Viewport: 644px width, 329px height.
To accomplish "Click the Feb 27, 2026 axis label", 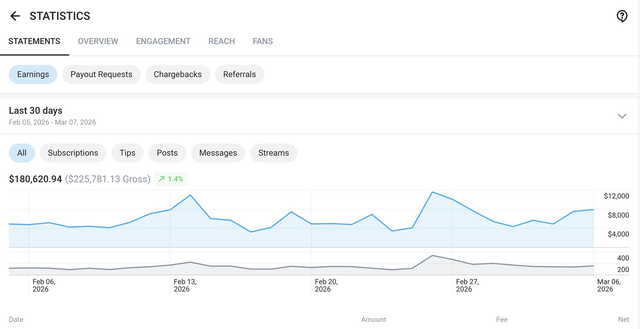I will point(467,286).
